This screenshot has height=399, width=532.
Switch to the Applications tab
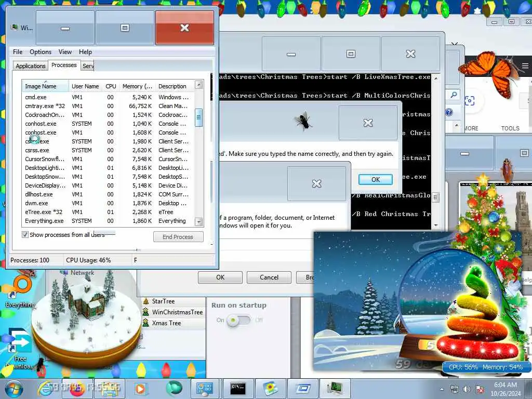tap(31, 66)
